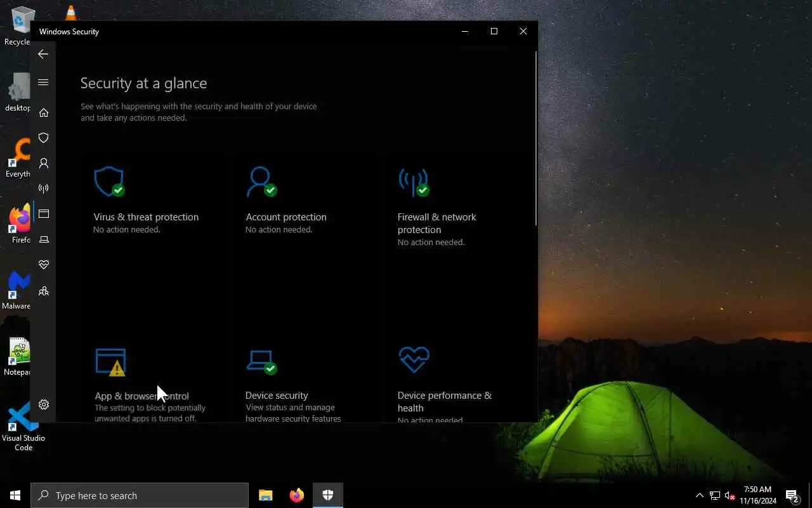Click the Virus & threat protection shield tile icon

[109, 182]
